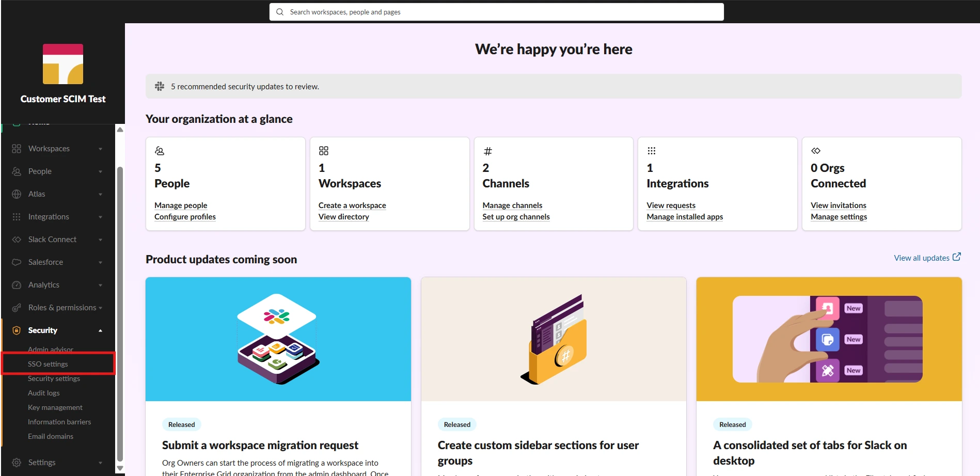Click the Salesforce cloud icon in sidebar
This screenshot has height=476, width=980.
click(x=17, y=262)
